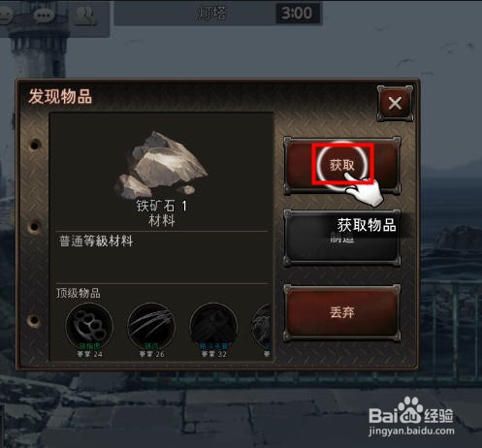
Task: Select the partially hidden fourth item icon
Action: pyautogui.click(x=262, y=326)
